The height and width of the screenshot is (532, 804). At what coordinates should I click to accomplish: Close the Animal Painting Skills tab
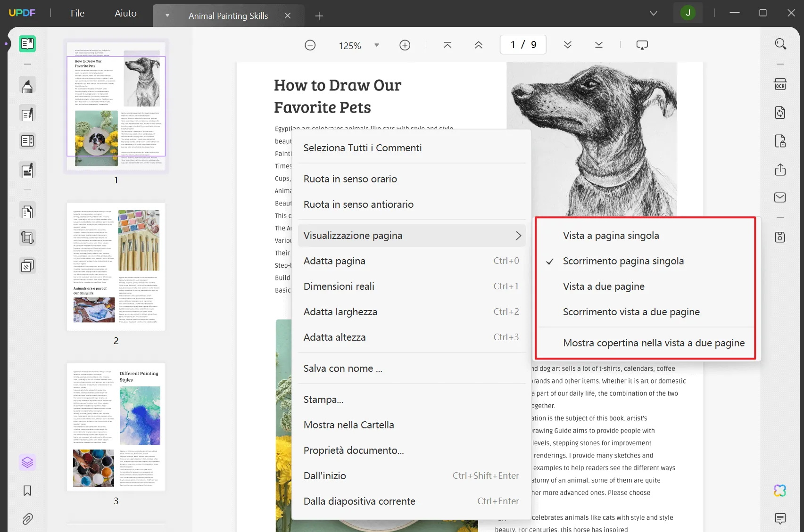tap(288, 16)
